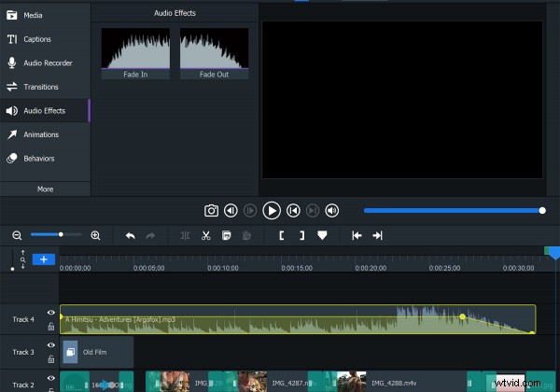
Task: Set in-point with left bracket
Action: [282, 235]
